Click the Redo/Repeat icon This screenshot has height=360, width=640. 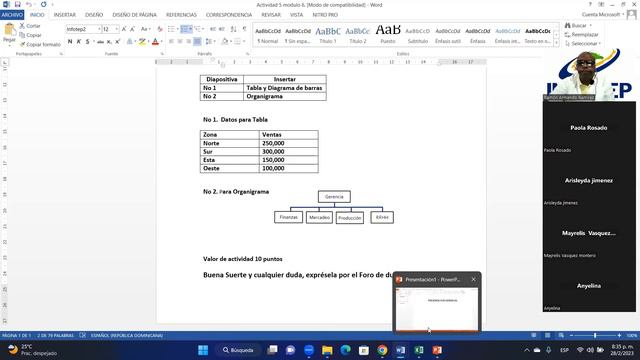pyautogui.click(x=44, y=4)
